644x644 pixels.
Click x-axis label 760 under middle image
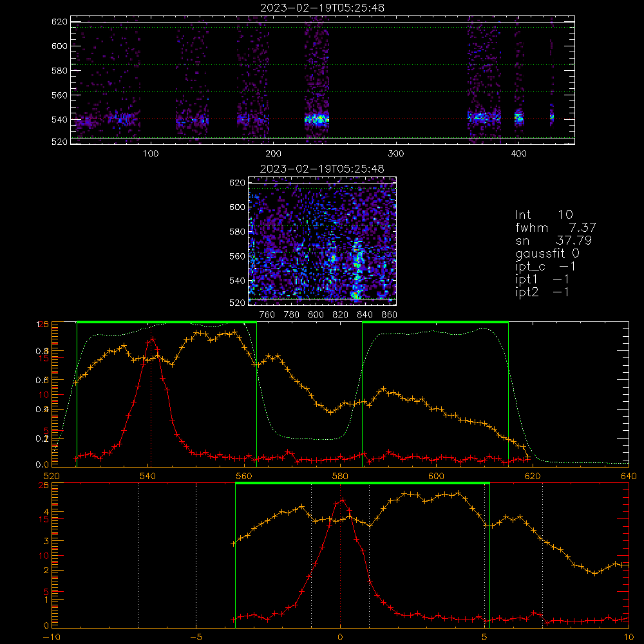pyautogui.click(x=267, y=315)
